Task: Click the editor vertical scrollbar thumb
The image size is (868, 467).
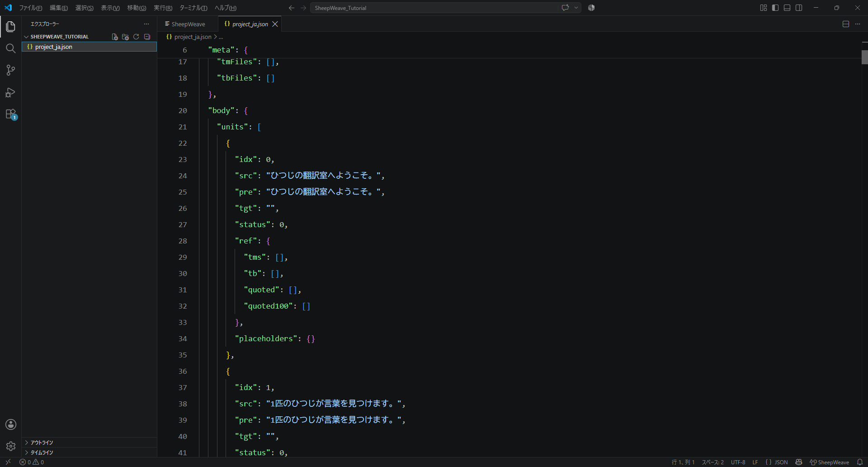Action: pos(864,57)
